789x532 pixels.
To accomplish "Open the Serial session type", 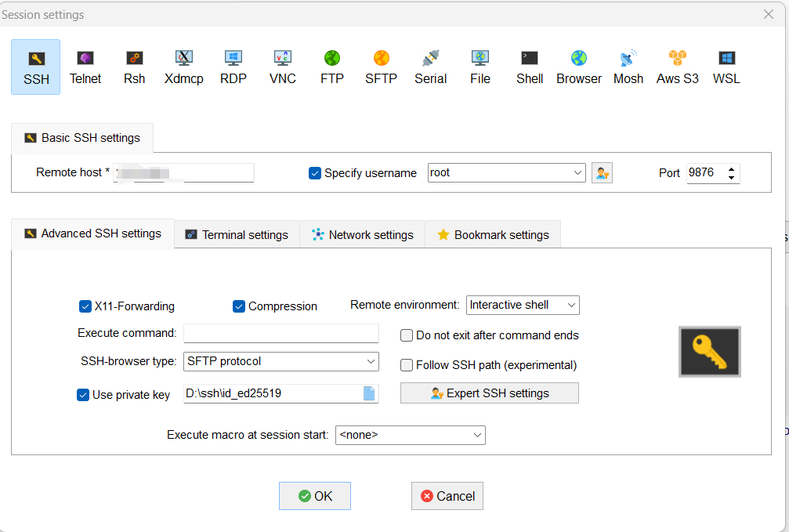I will click(x=430, y=67).
